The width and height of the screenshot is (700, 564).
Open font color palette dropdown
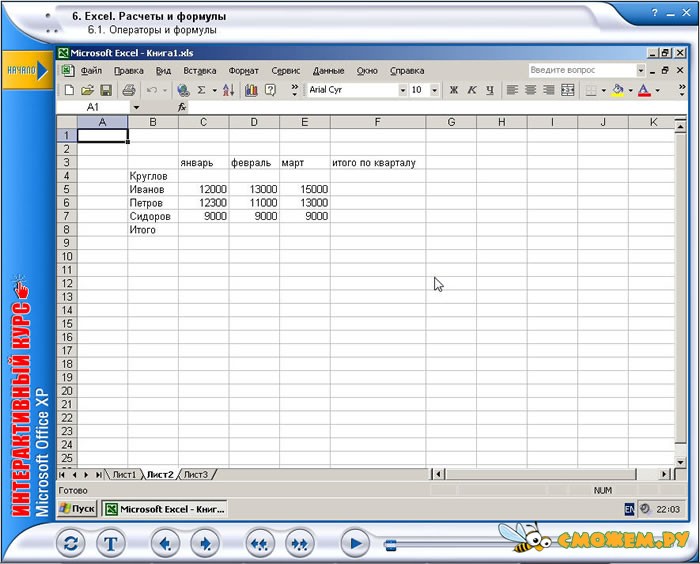tap(658, 90)
